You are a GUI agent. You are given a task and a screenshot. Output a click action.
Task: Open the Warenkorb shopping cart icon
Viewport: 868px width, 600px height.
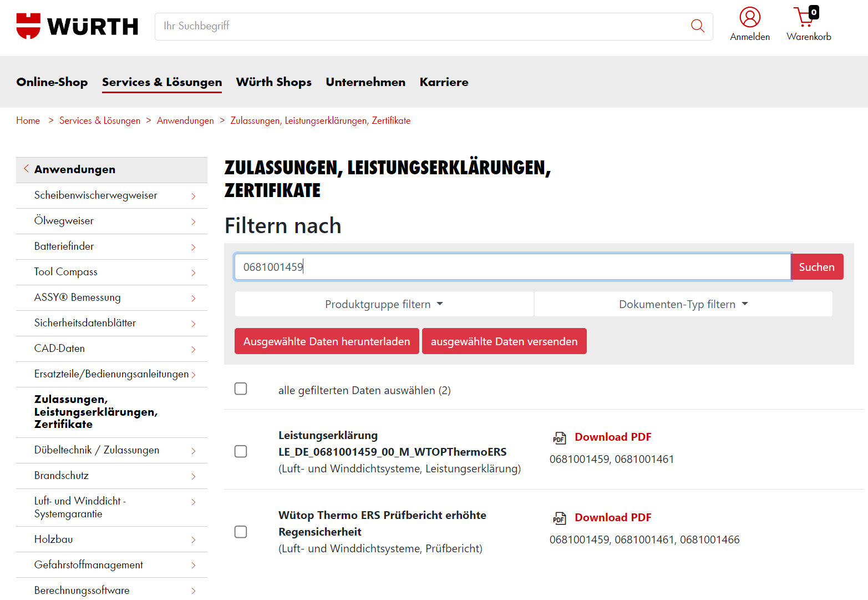click(806, 17)
